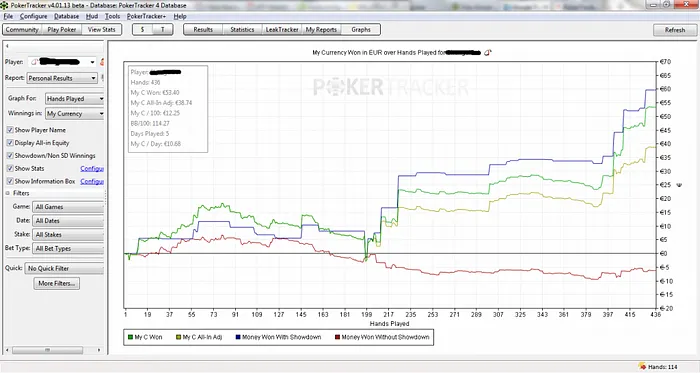Click the currency symbol beside the right axis
The height and width of the screenshot is (373, 700).
click(x=679, y=185)
